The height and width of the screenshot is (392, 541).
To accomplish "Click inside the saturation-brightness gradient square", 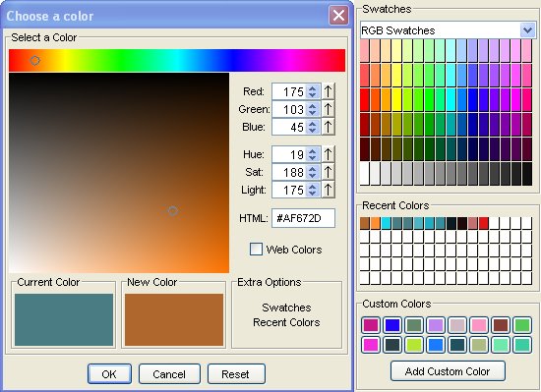I will pyautogui.click(x=119, y=173).
